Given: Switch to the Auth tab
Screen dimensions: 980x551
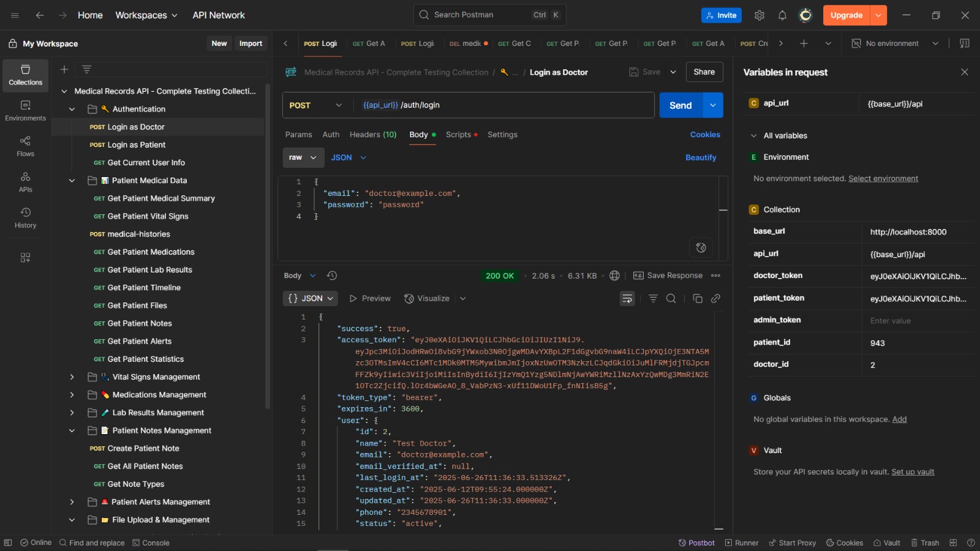Looking at the screenshot, I should coord(331,135).
